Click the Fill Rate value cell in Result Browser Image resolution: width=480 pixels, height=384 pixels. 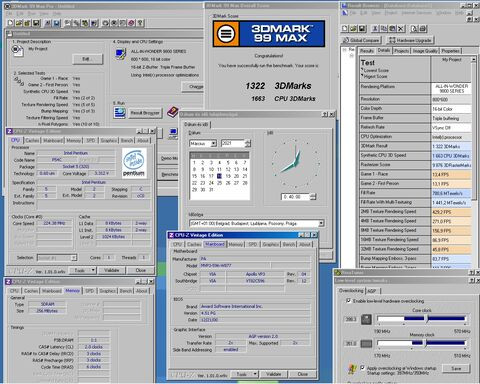451,193
